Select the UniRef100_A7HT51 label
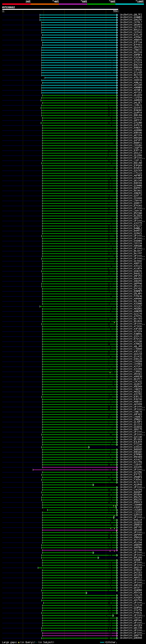 point(131,316)
